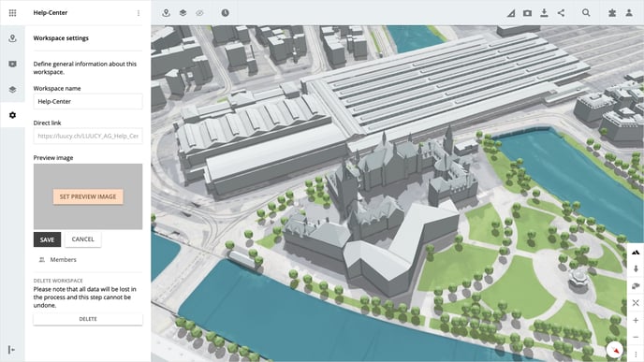Select the settings gear sidebar icon
The image size is (644, 362).
tap(13, 115)
